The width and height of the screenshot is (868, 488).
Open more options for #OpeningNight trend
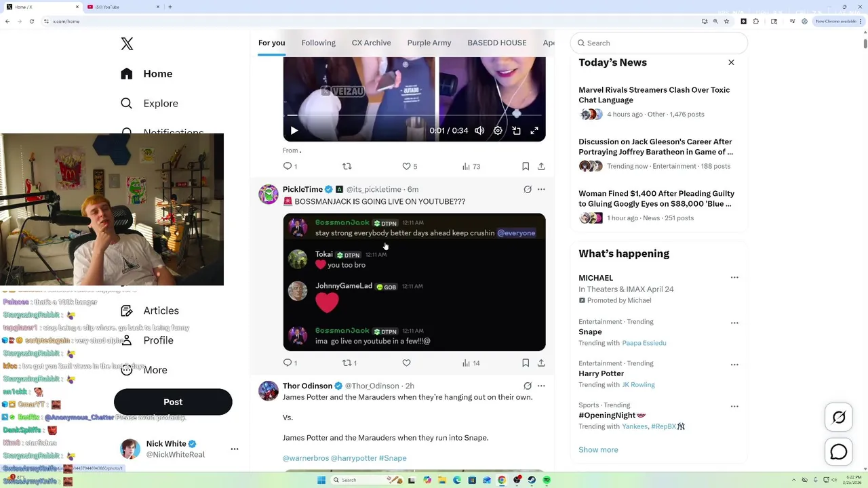tap(734, 407)
